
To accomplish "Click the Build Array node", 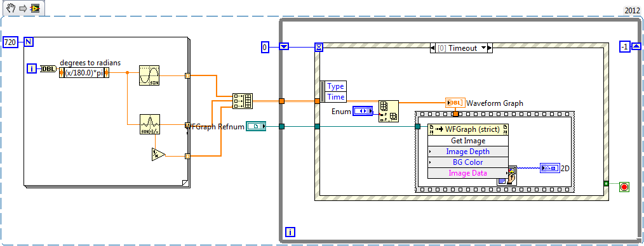I will pyautogui.click(x=243, y=101).
